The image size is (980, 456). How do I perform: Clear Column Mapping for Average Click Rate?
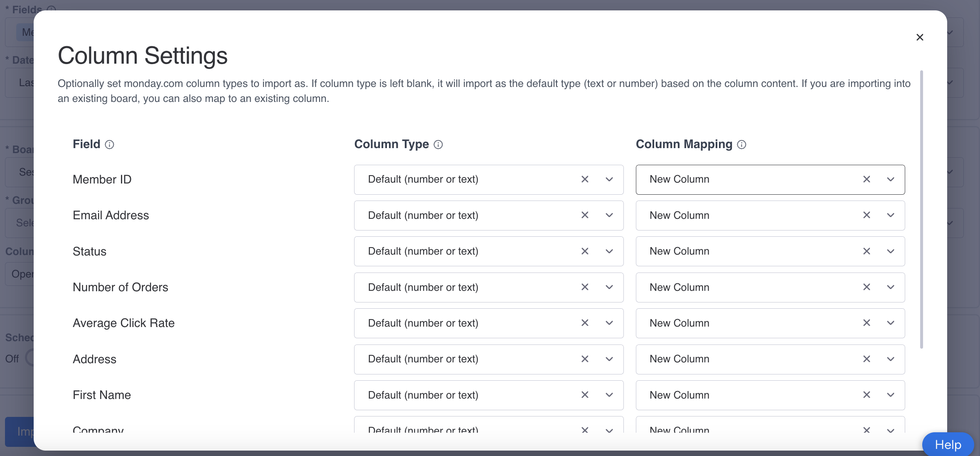867,323
